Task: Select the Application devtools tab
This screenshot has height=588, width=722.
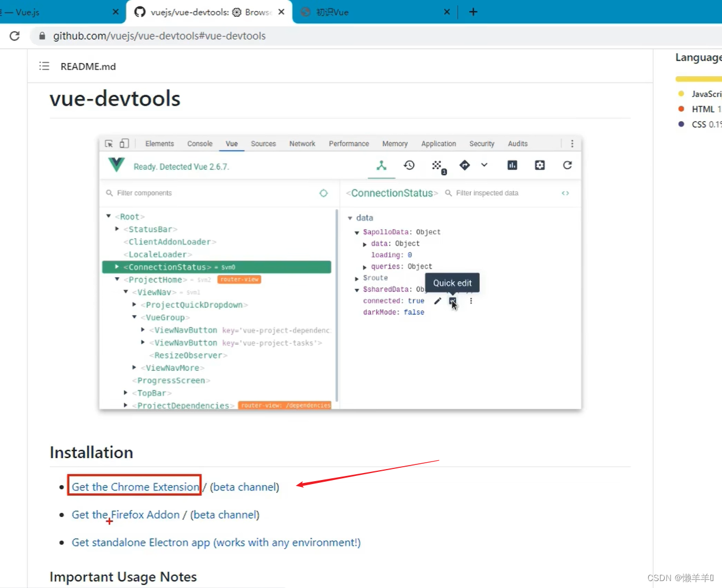Action: (438, 144)
